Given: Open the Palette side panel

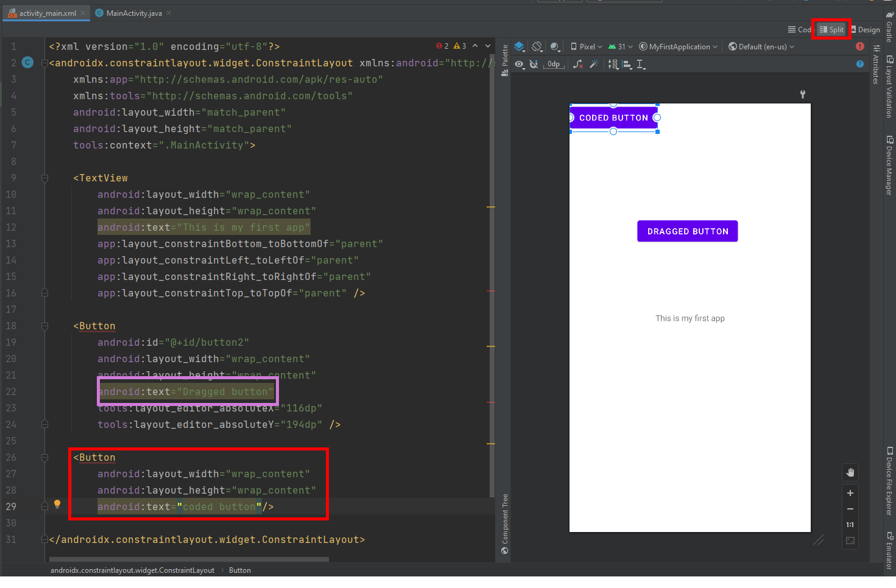Looking at the screenshot, I should pos(504,60).
